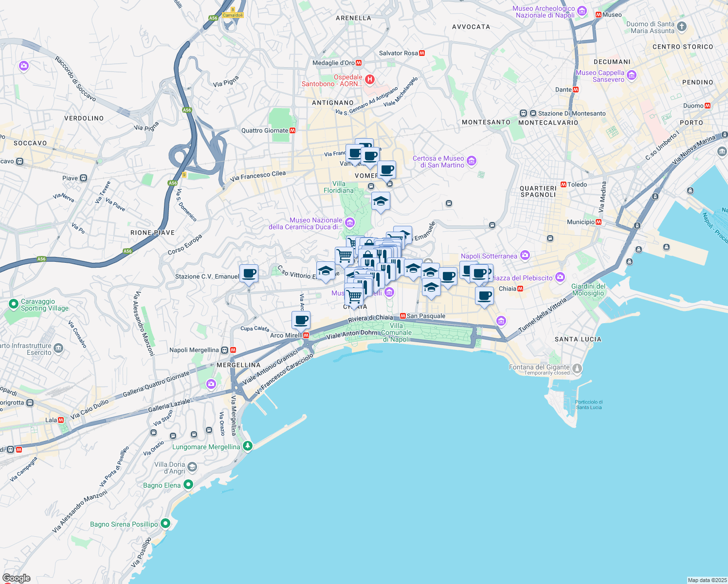Click the Piave station icon
The width and height of the screenshot is (728, 584).
point(83,178)
